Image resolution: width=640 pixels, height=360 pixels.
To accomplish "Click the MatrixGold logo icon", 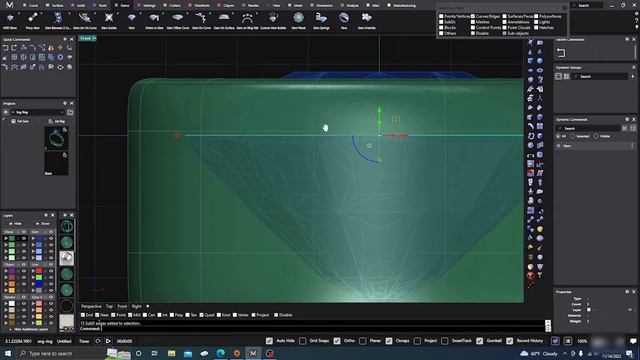I will pyautogui.click(x=9, y=5).
